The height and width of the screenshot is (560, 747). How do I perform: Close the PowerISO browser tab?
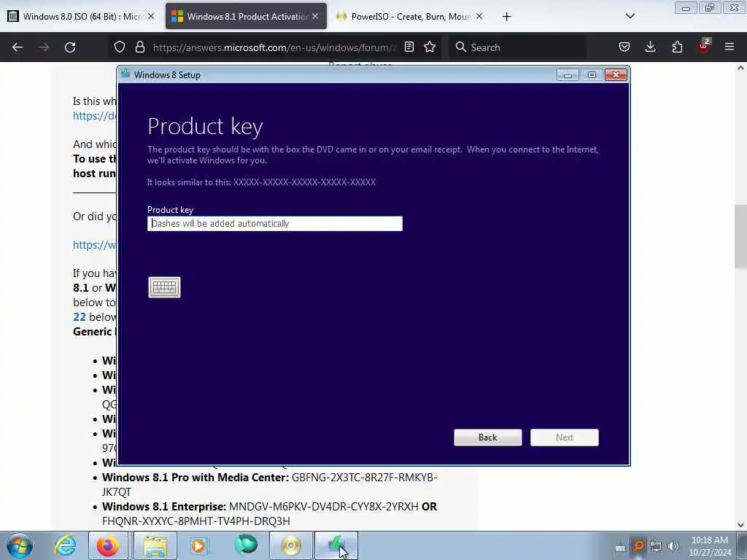tap(479, 16)
